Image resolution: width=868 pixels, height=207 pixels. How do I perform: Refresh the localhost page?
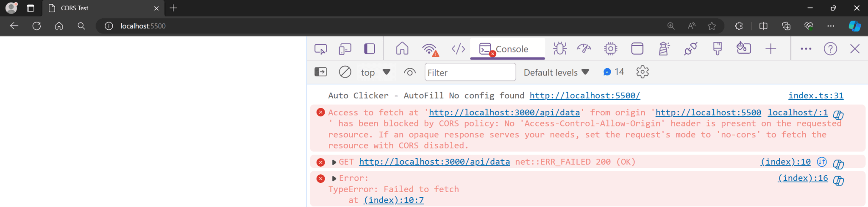coord(37,26)
